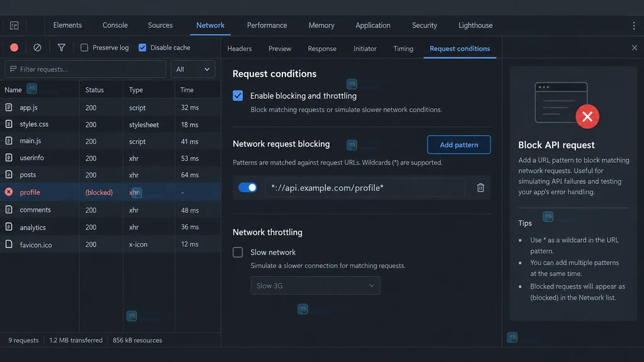Delete the api.example.com/profile pattern

coord(480,187)
